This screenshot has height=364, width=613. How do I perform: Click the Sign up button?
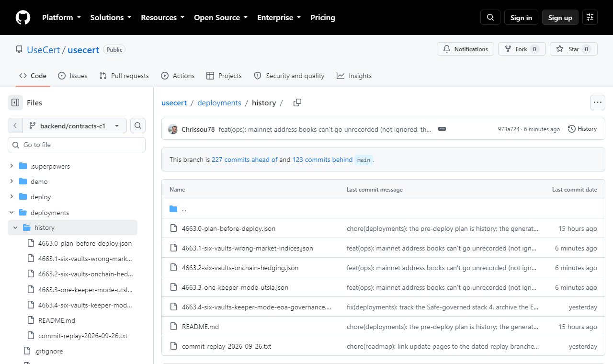pos(560,18)
